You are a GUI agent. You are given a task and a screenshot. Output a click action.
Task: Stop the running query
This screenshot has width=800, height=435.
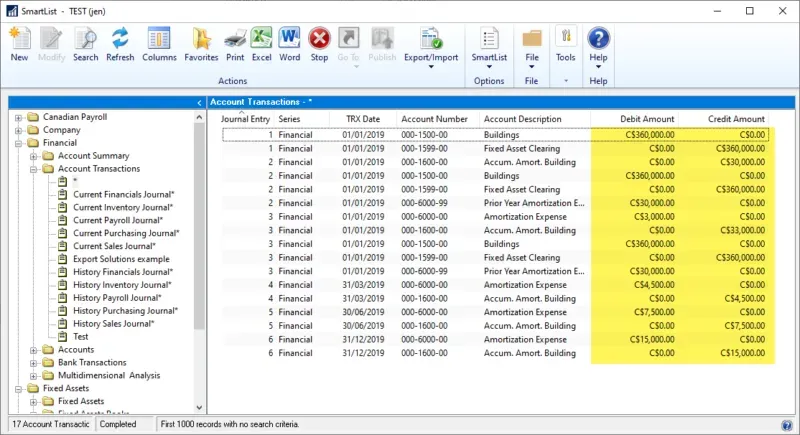tap(319, 44)
